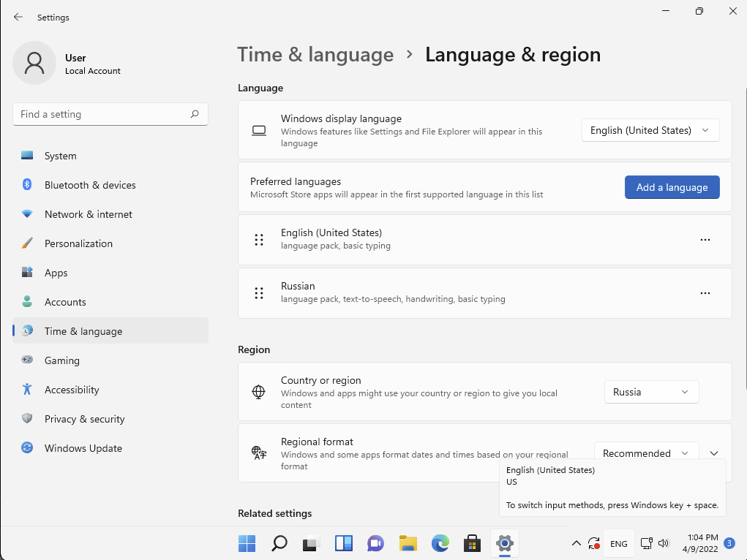747x560 pixels.
Task: Click the back arrow in Settings
Action: coord(18,17)
